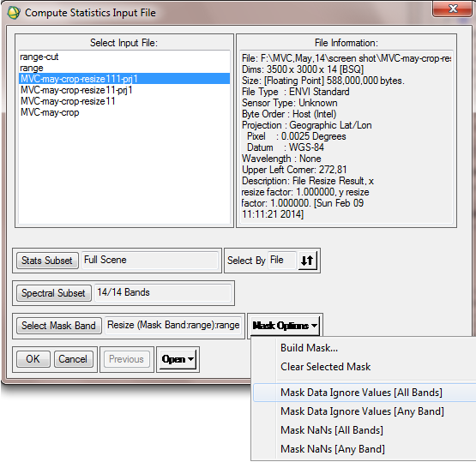This screenshot has width=476, height=462.
Task: Click the mask band text field
Action: pyautogui.click(x=173, y=325)
